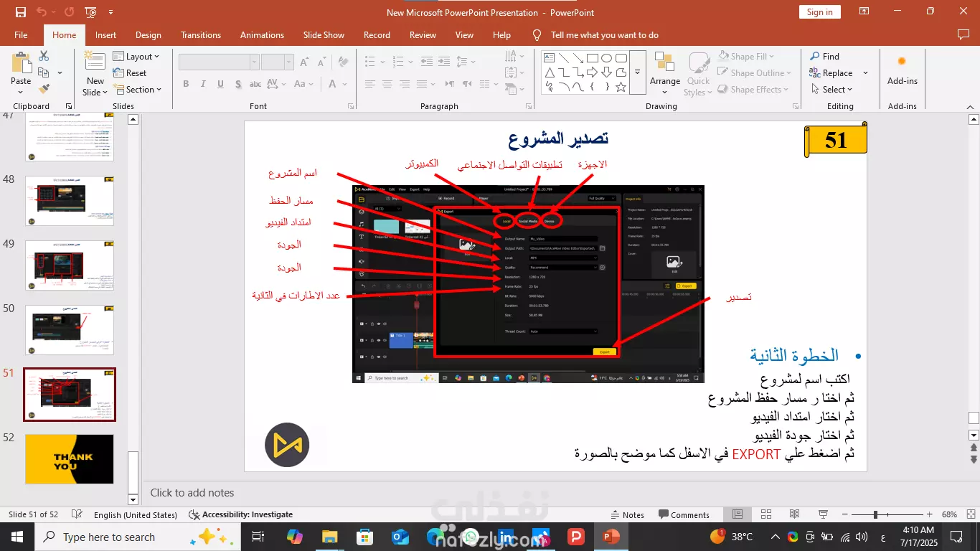Customize Quick Access Toolbar dropdown

click(110, 12)
